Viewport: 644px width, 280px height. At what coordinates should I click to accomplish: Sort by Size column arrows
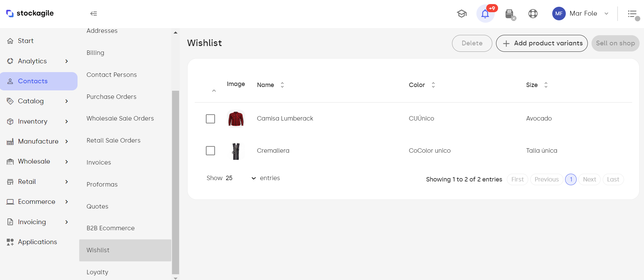[546, 85]
